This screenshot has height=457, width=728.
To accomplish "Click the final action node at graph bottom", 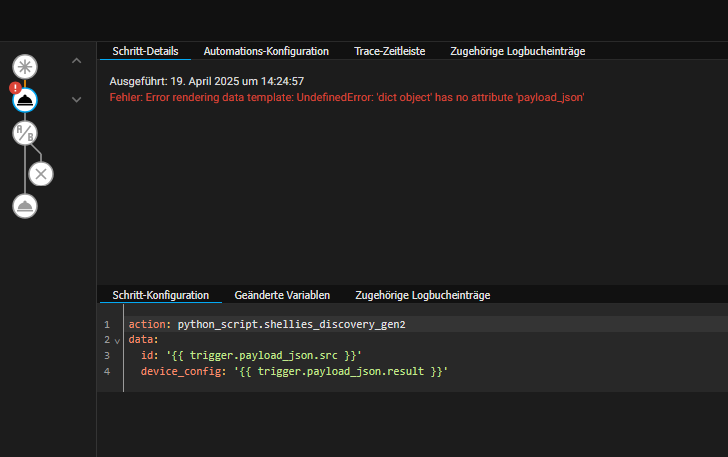I will click(25, 206).
